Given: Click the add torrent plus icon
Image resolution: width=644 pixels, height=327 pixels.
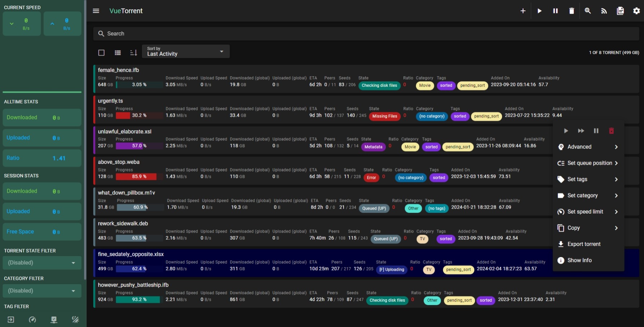Looking at the screenshot, I should tap(523, 11).
